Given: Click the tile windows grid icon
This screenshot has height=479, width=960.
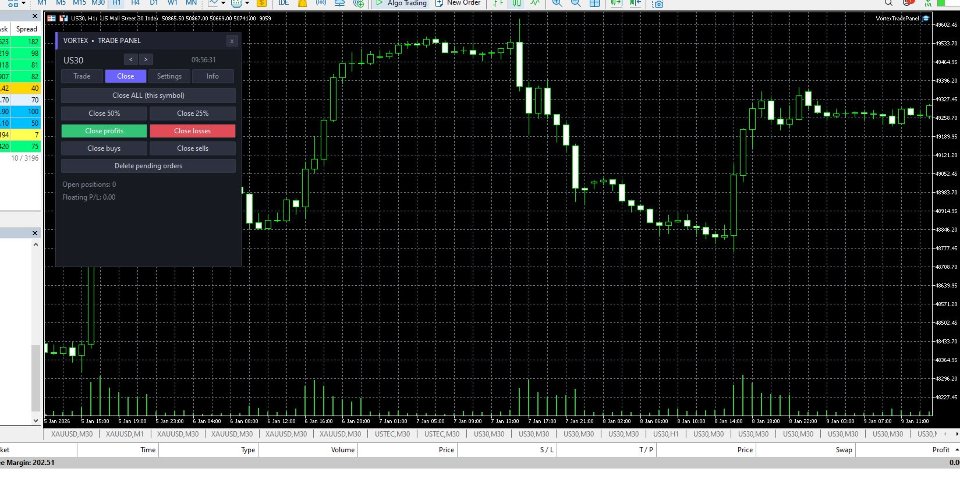Looking at the screenshot, I should tap(594, 3).
